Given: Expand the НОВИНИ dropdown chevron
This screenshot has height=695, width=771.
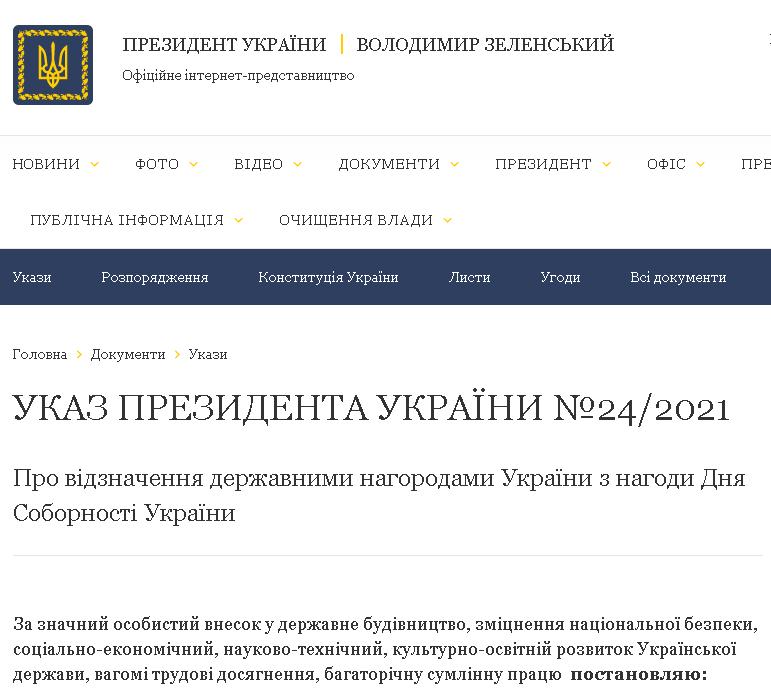Looking at the screenshot, I should click(x=95, y=165).
